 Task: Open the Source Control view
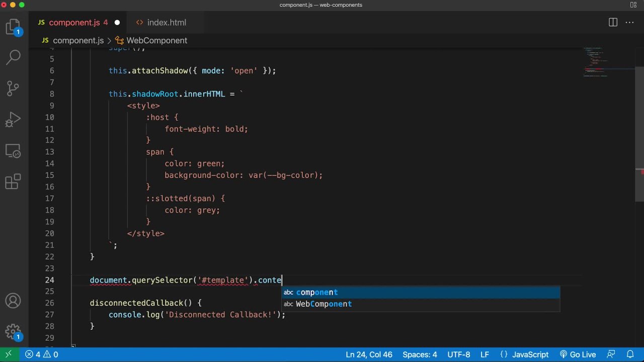click(x=13, y=88)
